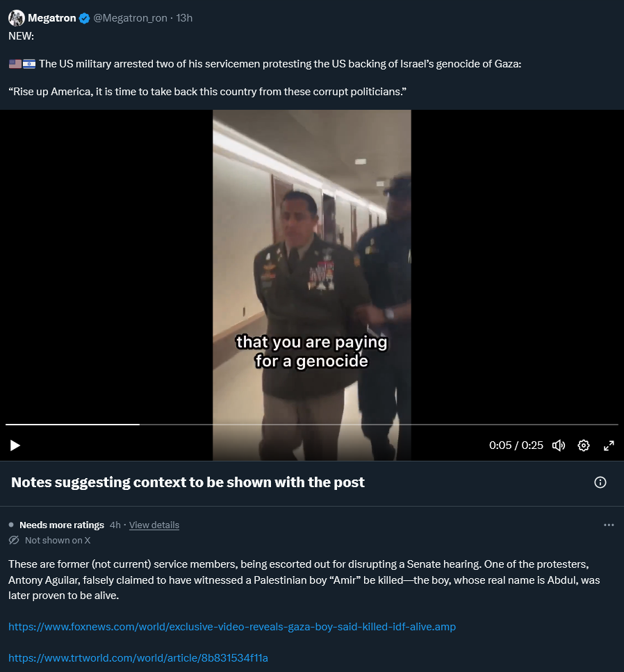Open the foxnews.com article link
The width and height of the screenshot is (624, 672).
[232, 627]
